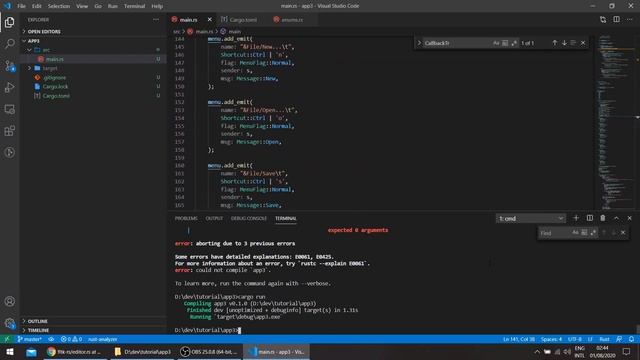Click Rust language mode indicator

(604, 339)
